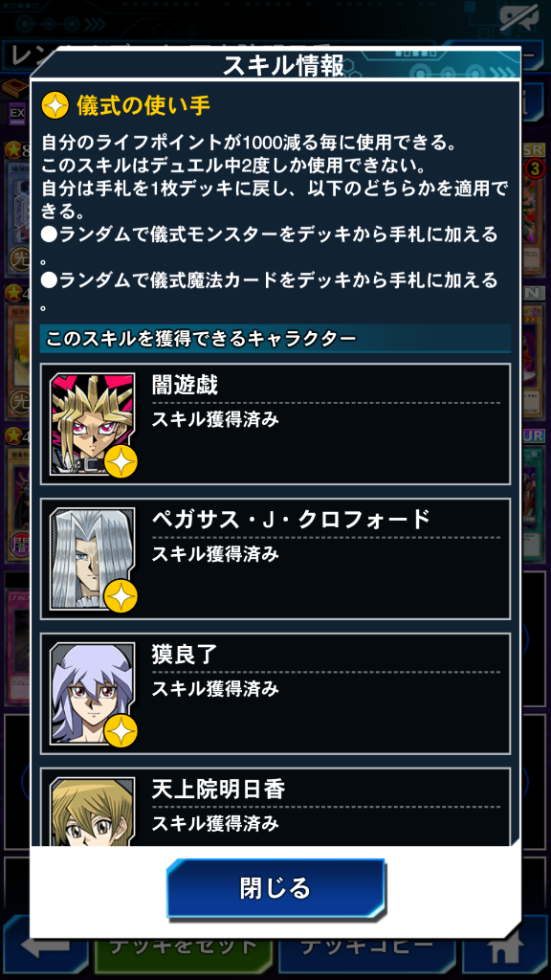Open the 闇遊戯 character name row
The image size is (551, 980).
coord(275,424)
